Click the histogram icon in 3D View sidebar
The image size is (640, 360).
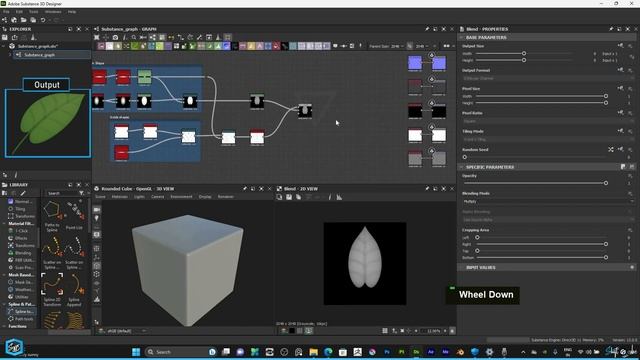click(97, 299)
